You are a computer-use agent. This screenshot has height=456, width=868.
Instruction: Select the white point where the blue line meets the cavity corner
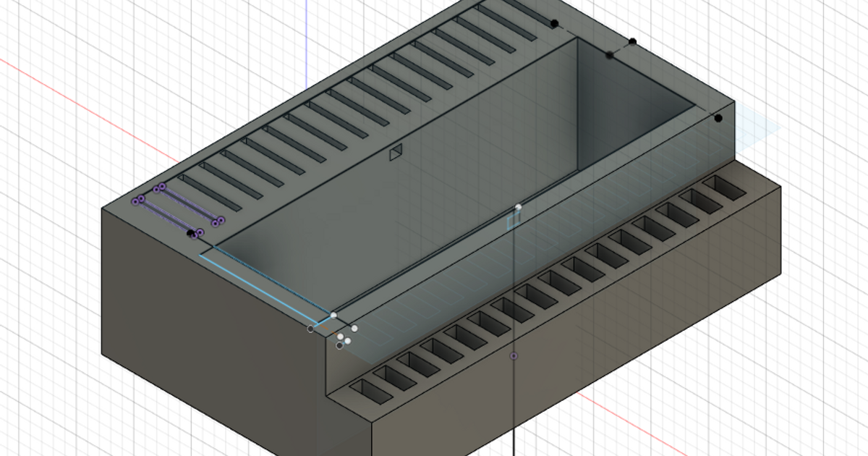[333, 315]
